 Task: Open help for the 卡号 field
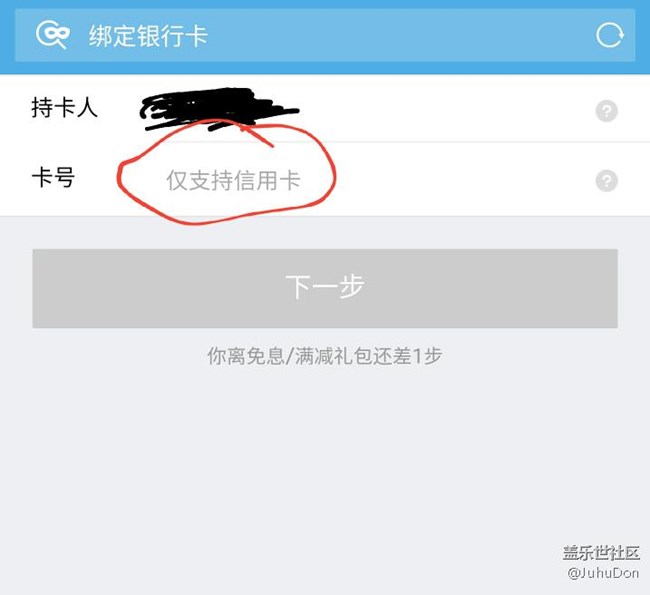[x=606, y=181]
